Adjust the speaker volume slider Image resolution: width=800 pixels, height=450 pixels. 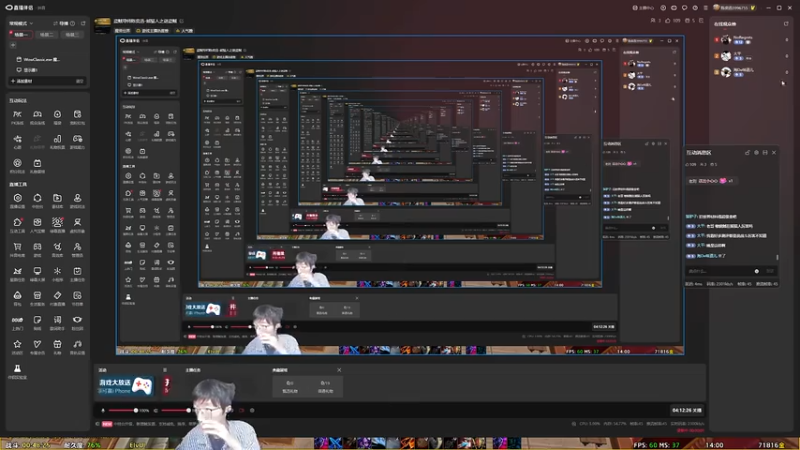pyautogui.click(x=175, y=411)
